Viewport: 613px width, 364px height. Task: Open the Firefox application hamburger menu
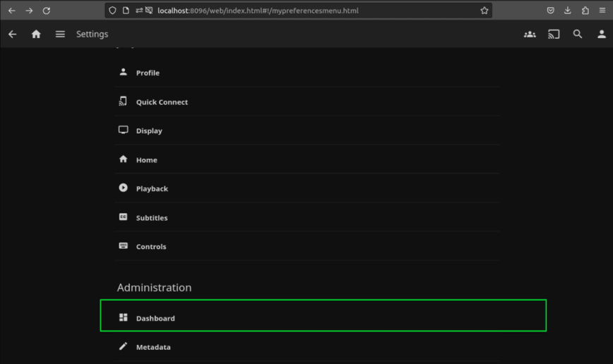[x=602, y=11]
